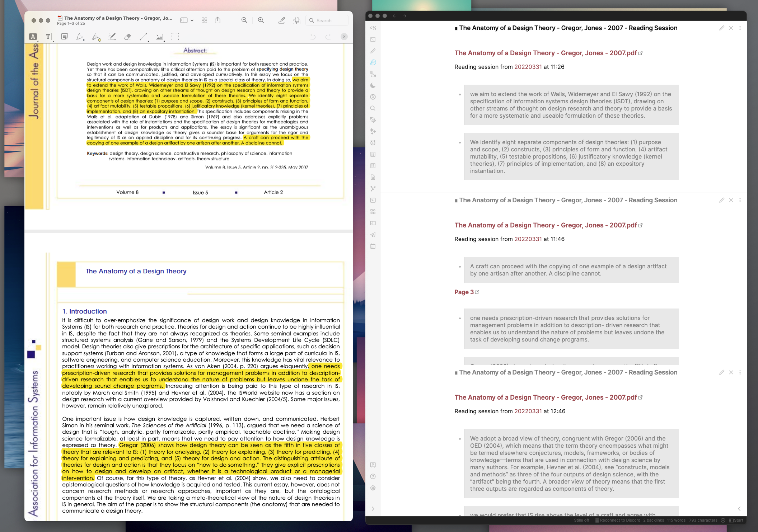The height and width of the screenshot is (532, 758).
Task: Close the first Reading Session pane
Action: click(x=731, y=28)
